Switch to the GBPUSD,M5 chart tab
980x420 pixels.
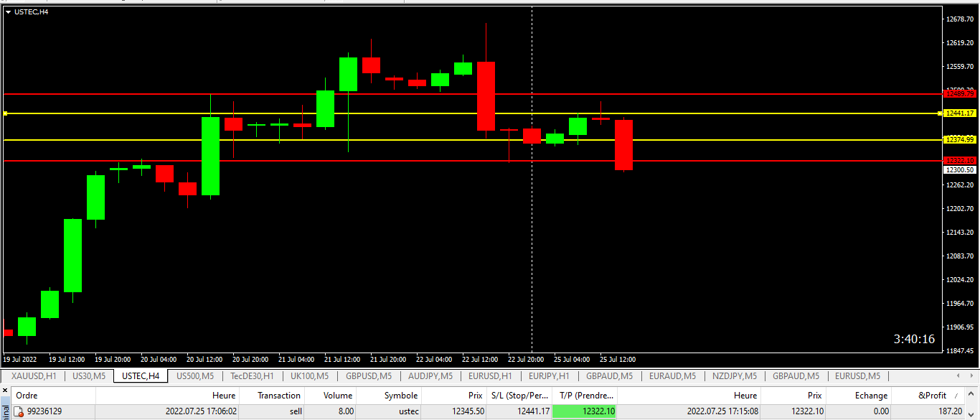(368, 375)
